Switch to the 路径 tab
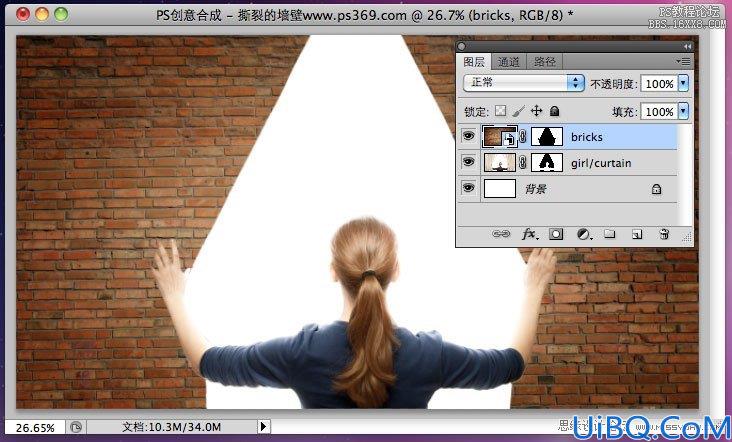 coord(544,62)
